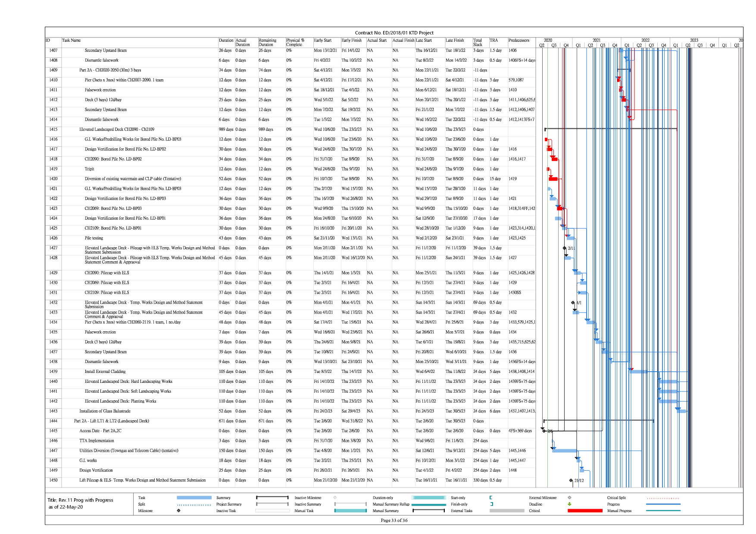Click the grey External Tasks swatch in the legend

pos(506,511)
